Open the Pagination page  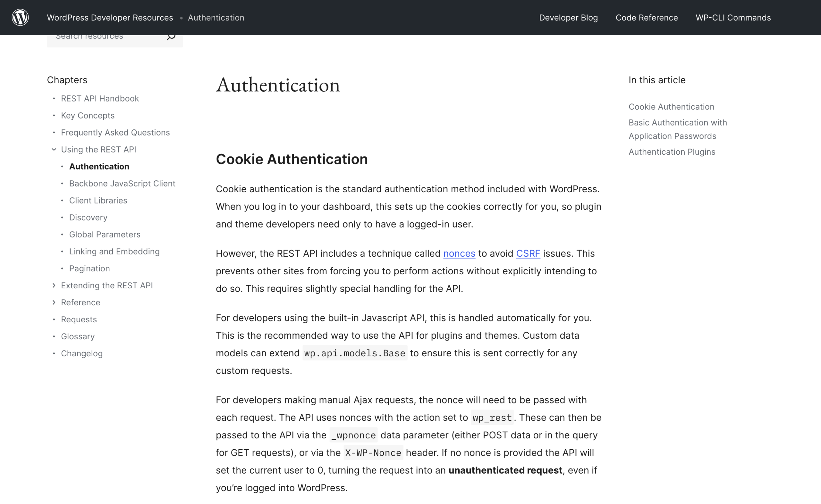coord(89,269)
